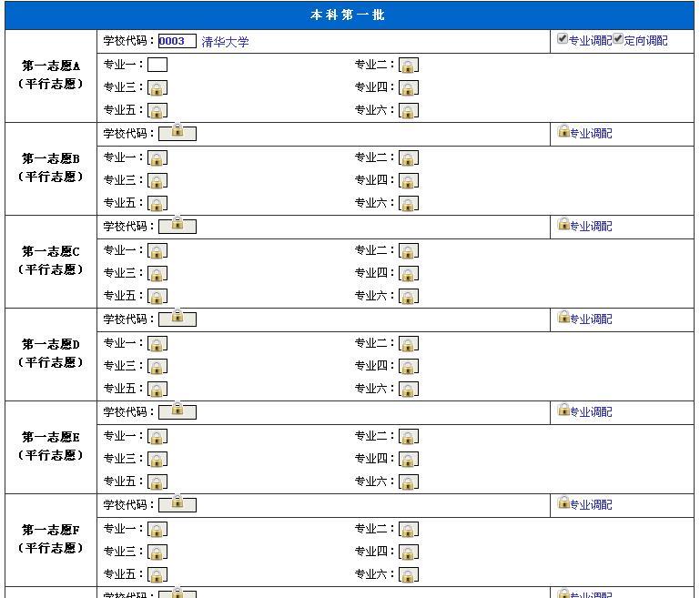Image resolution: width=700 pixels, height=598 pixels.
Task: Toggle the locked 专业调配 checkbox for 第一志愿D
Action: [x=563, y=317]
